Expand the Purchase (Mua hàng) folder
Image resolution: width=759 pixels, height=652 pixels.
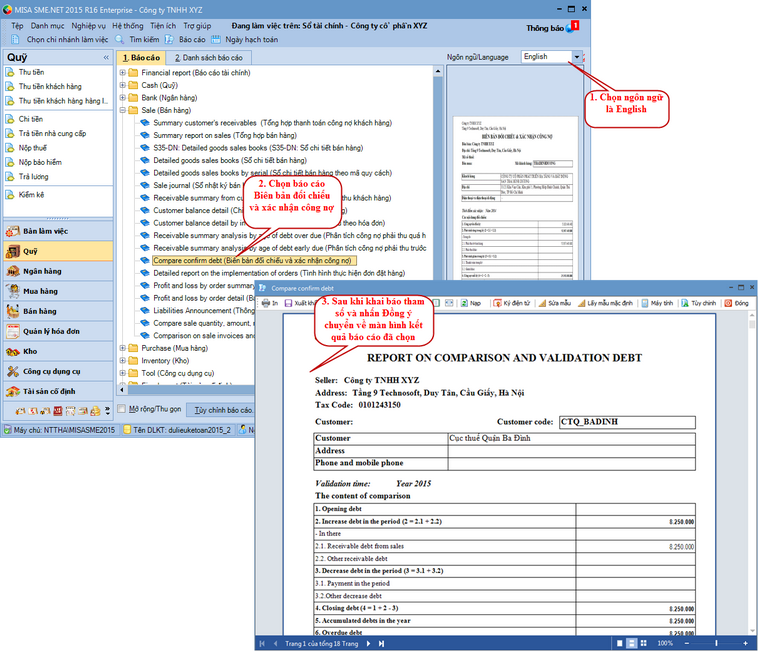[122, 348]
